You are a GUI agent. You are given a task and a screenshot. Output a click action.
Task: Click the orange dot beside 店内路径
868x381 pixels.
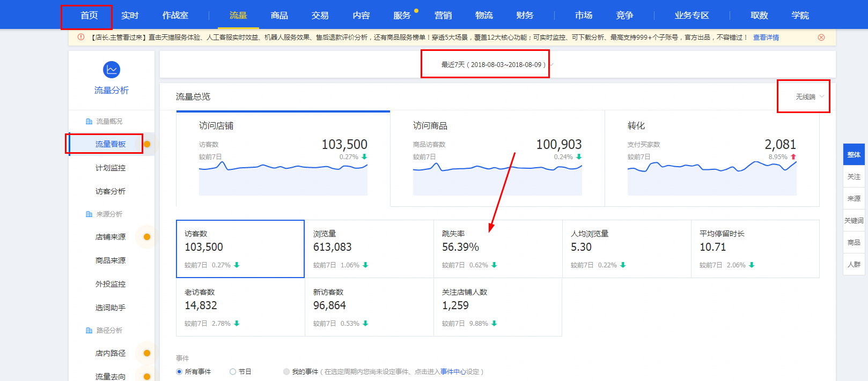click(147, 353)
